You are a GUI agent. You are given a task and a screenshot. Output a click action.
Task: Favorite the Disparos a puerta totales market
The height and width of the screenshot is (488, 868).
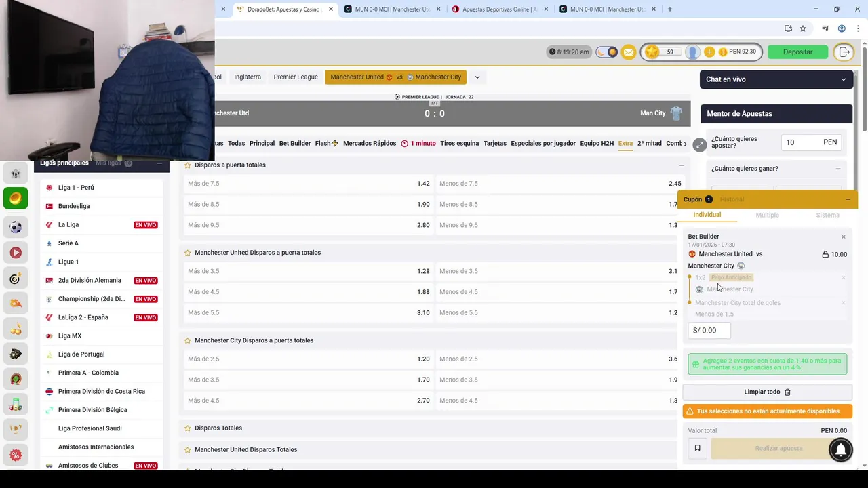click(188, 165)
